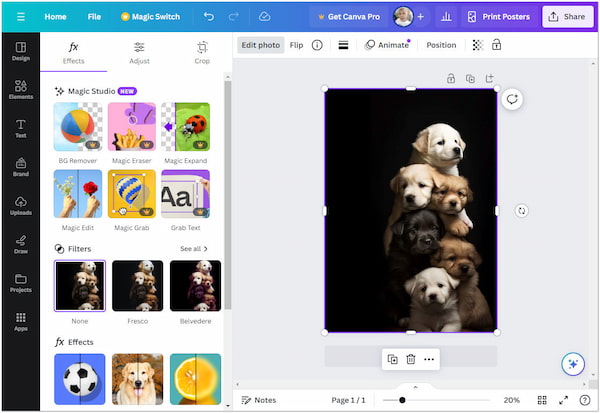Select the Magic Eraser tool
The width and height of the screenshot is (600, 413).
click(x=131, y=127)
